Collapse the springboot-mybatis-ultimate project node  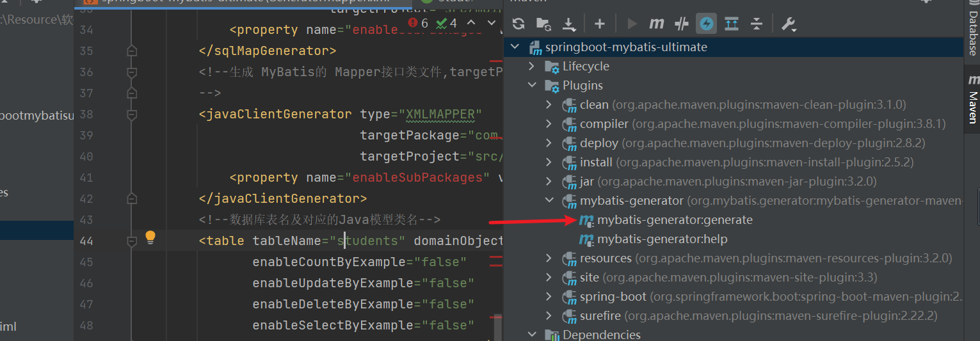point(515,47)
